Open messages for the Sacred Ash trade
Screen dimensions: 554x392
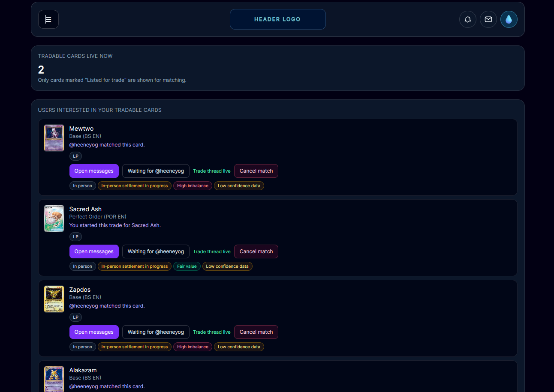(94, 251)
